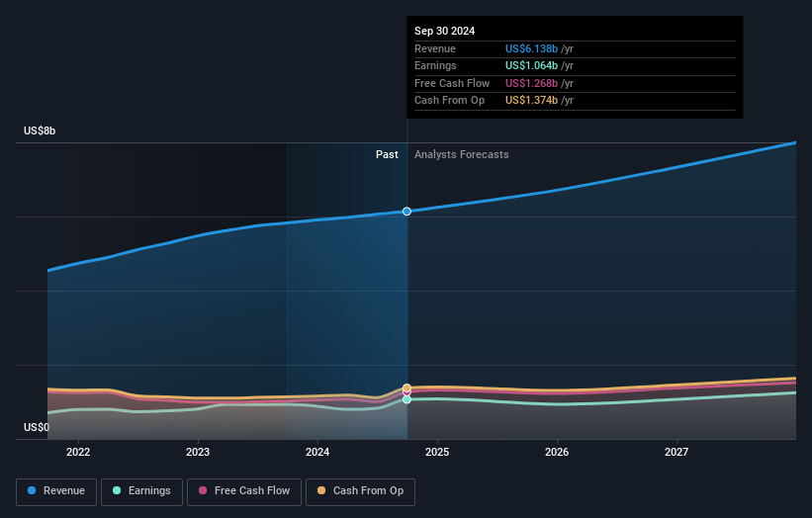Image resolution: width=812 pixels, height=518 pixels.
Task: Click the 2026 x-axis label
Action: pos(557,453)
